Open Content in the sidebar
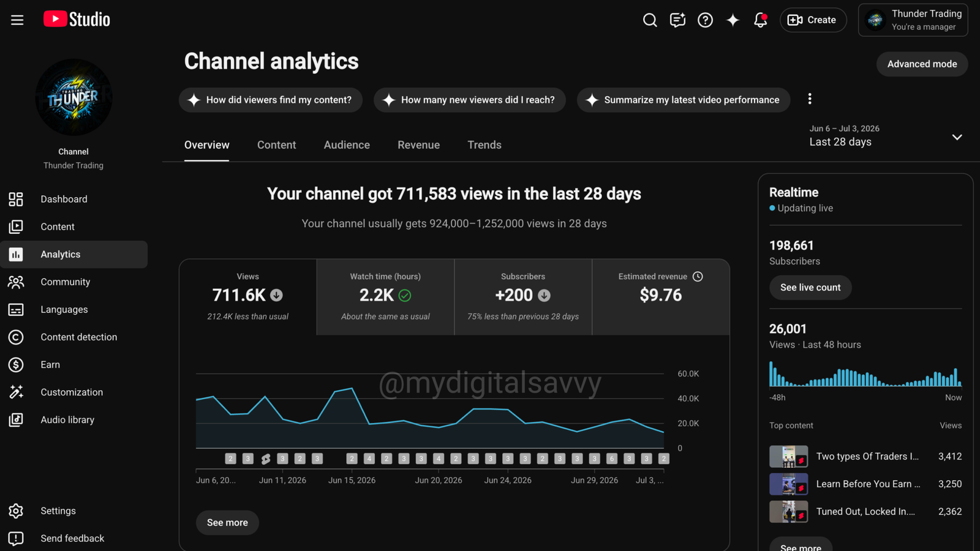980x551 pixels. [x=73, y=227]
